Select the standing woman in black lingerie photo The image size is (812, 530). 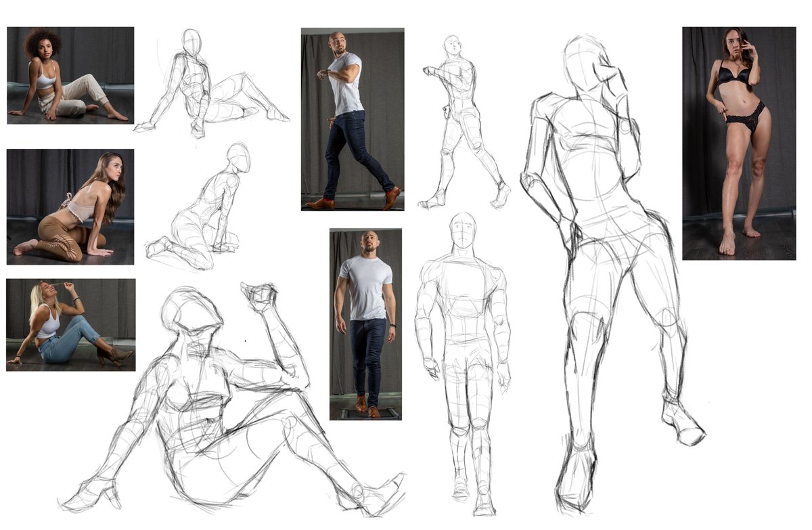pyautogui.click(x=739, y=143)
